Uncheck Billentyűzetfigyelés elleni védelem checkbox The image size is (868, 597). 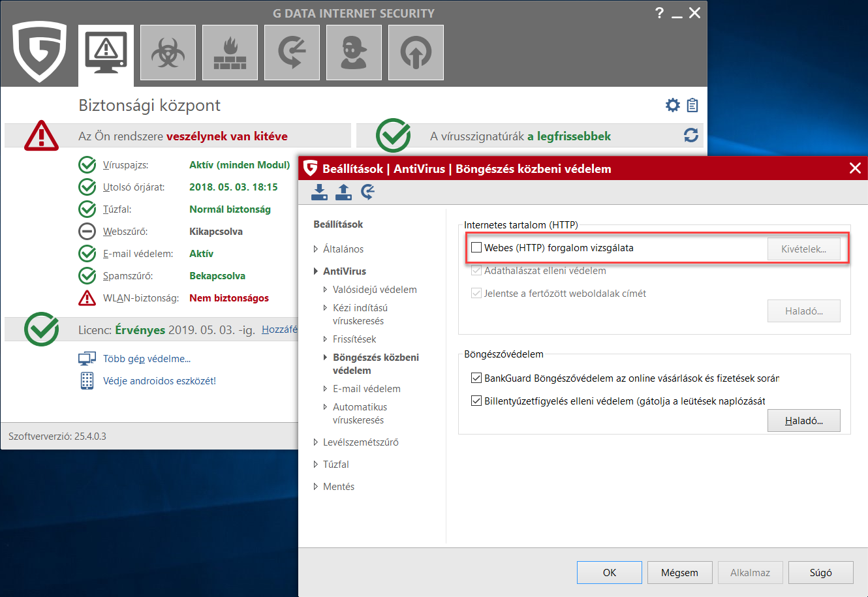click(476, 401)
